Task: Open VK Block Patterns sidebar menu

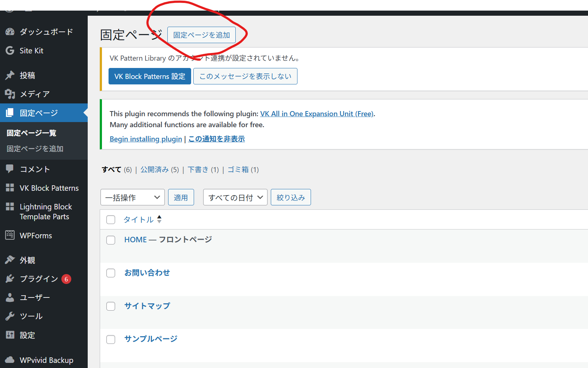Action: point(44,188)
